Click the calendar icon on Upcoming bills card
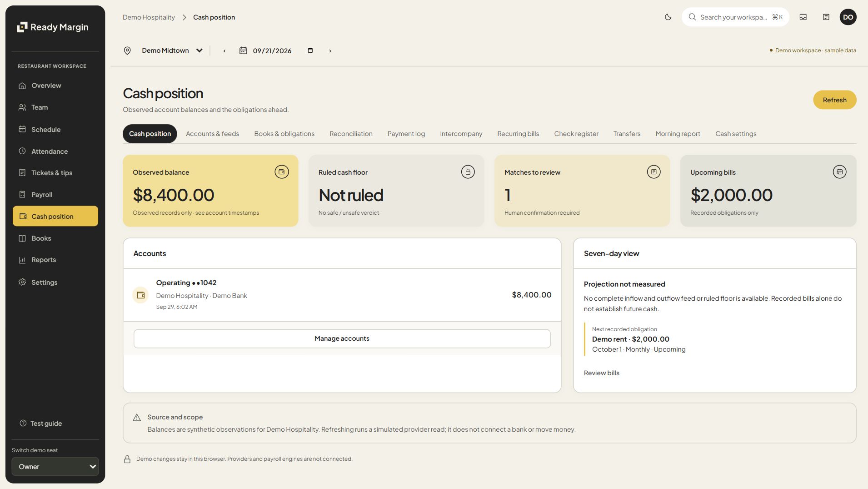Screen dimensions: 868x489 coord(839,172)
